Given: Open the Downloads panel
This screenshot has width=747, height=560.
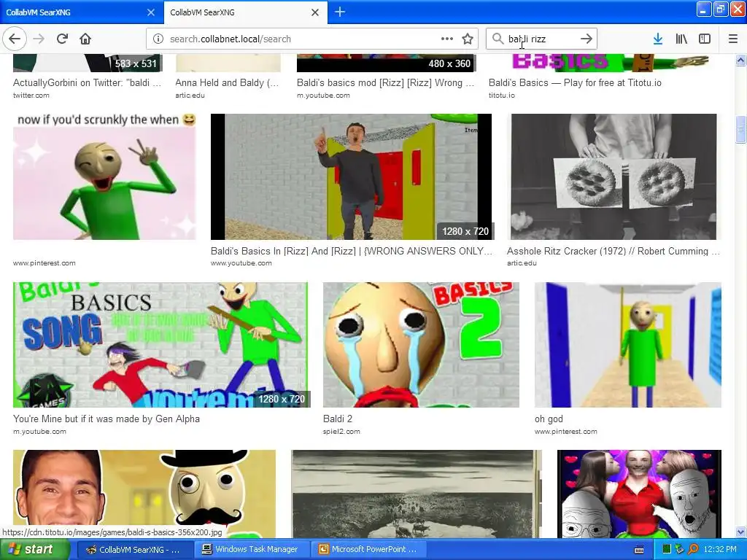Looking at the screenshot, I should [658, 39].
